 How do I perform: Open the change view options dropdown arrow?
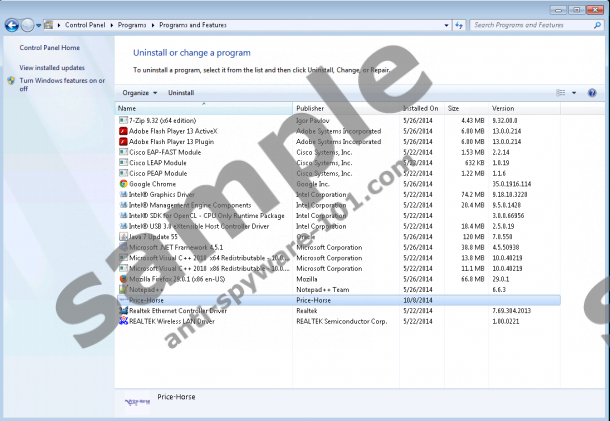pyautogui.click(x=574, y=92)
